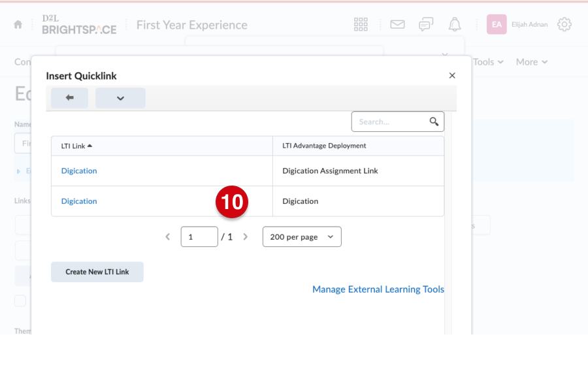
Task: Click the LTI Advantage Deployment column header
Action: 324,146
